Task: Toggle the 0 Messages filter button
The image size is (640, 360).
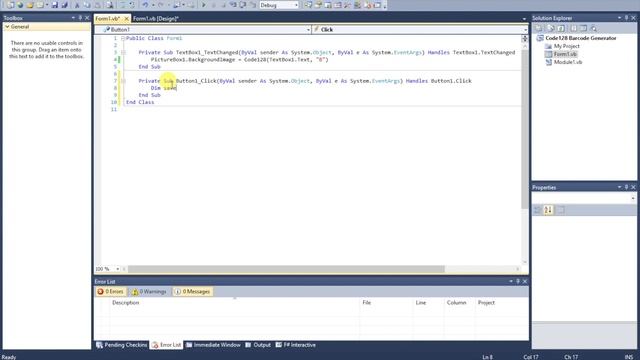Action: click(192, 291)
